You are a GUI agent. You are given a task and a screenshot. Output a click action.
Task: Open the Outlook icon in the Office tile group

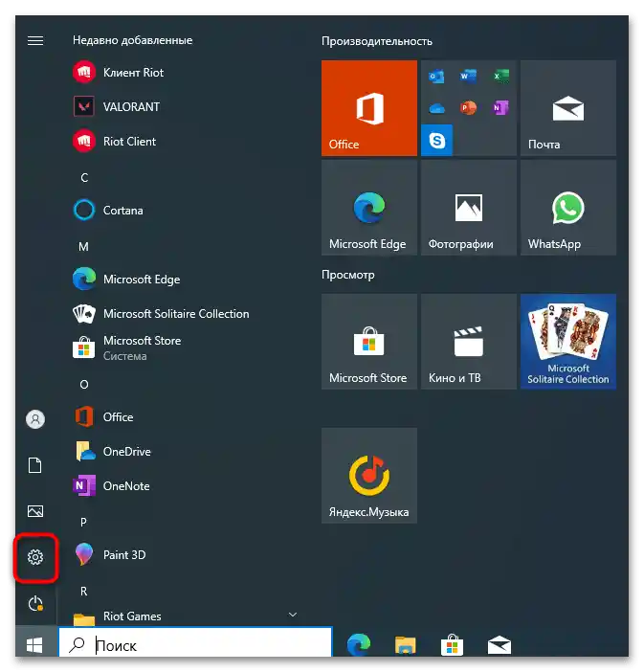[x=436, y=77]
